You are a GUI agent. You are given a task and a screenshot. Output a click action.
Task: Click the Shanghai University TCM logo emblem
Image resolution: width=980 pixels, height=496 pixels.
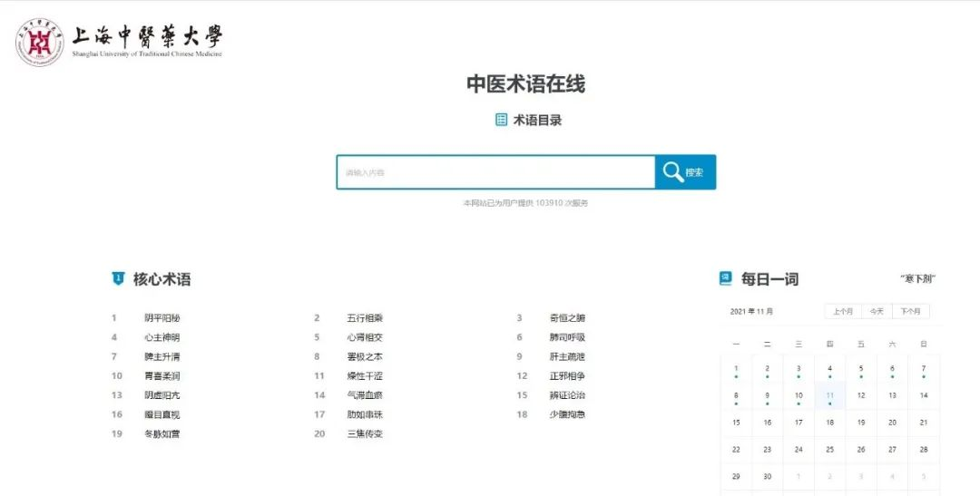point(39,42)
